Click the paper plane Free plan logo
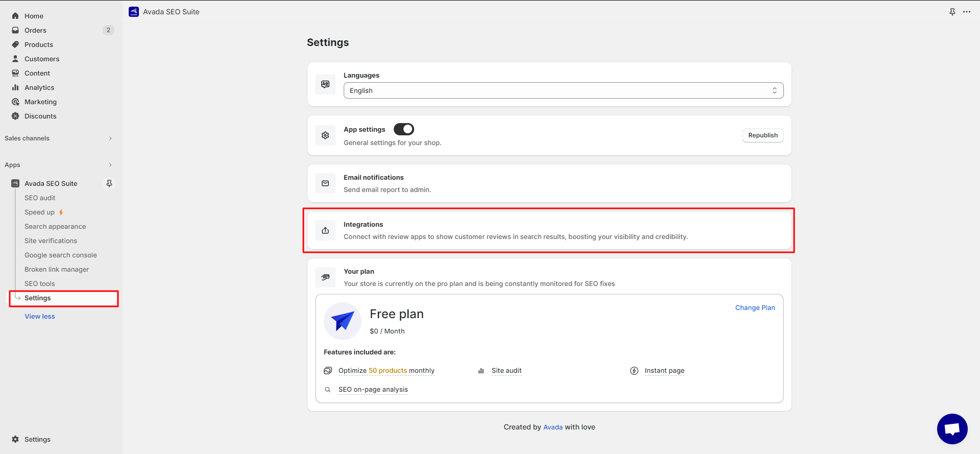Viewport: 980px width, 454px height. (x=343, y=321)
